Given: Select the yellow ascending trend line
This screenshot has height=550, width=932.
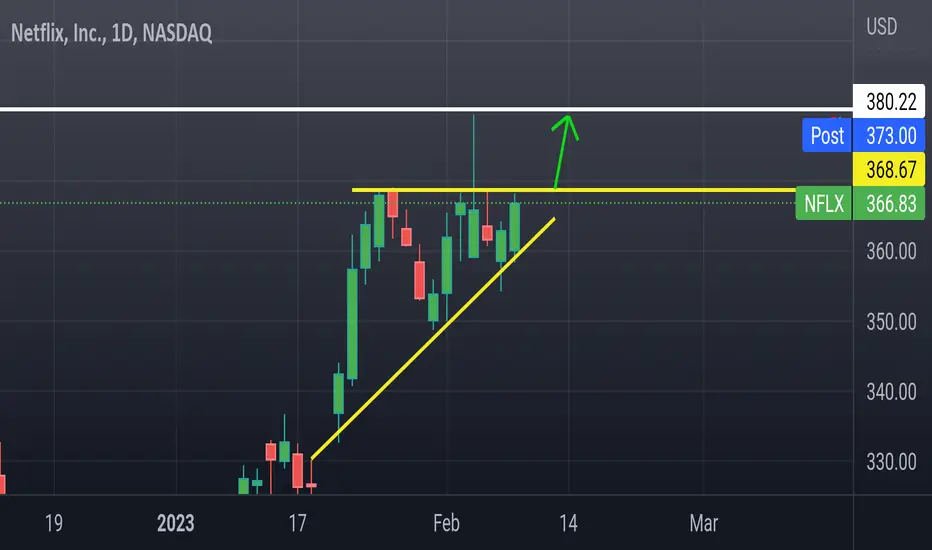Looking at the screenshot, I should tap(433, 339).
